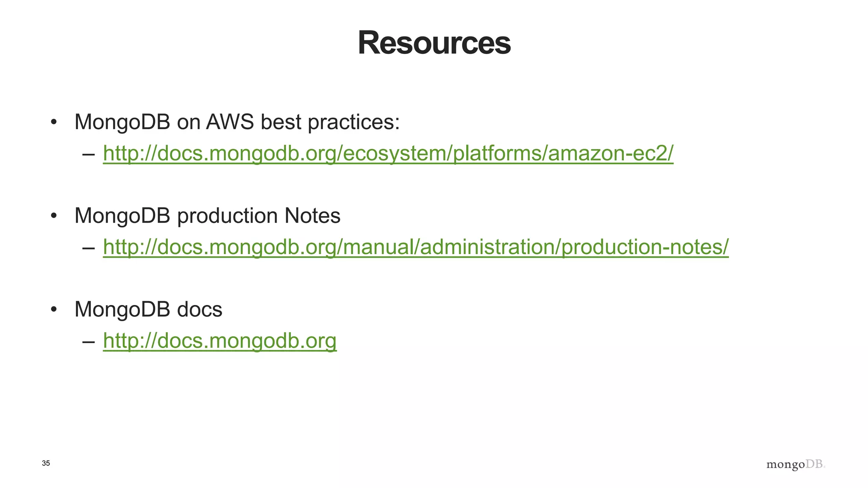This screenshot has width=868, height=488.
Task: Click the dash before the docs.mongodb.org link
Action: (89, 341)
